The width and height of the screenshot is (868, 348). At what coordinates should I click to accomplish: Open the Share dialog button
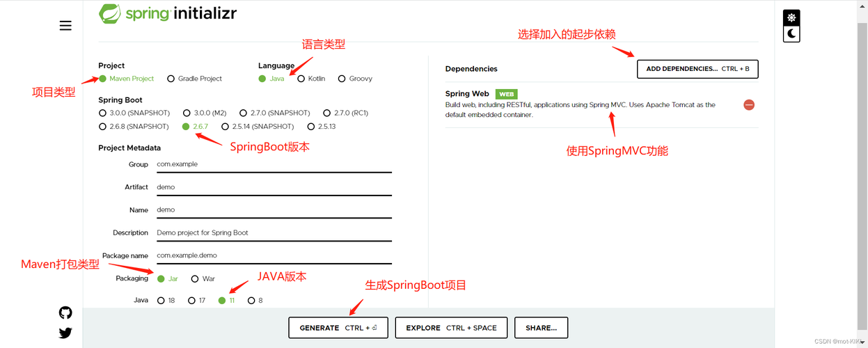[542, 328]
